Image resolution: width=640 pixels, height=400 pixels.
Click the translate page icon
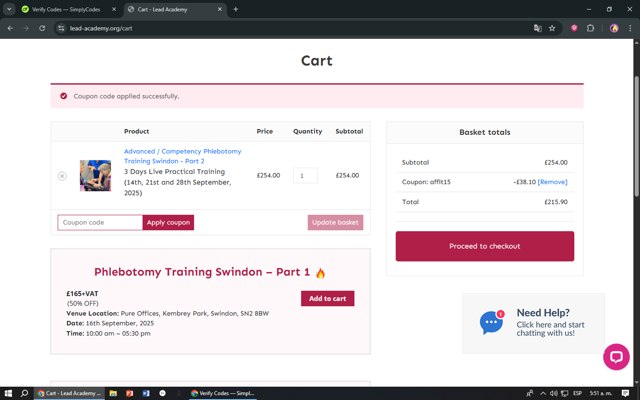pos(538,28)
